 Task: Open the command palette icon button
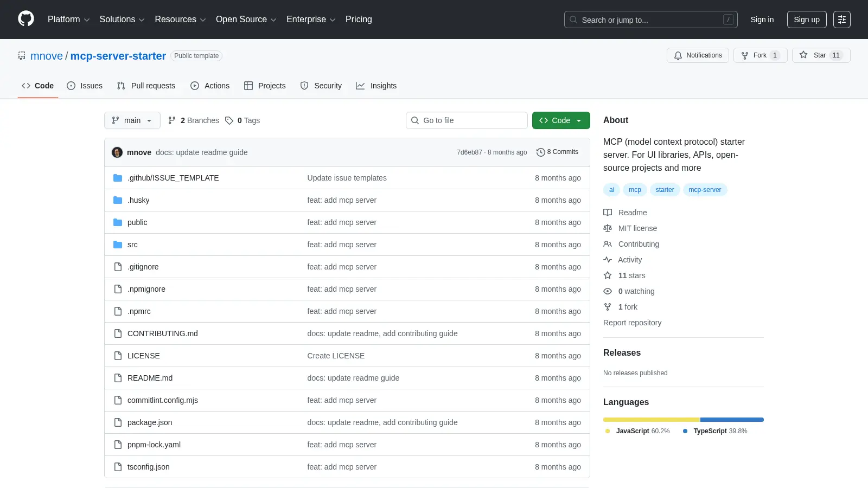[842, 20]
